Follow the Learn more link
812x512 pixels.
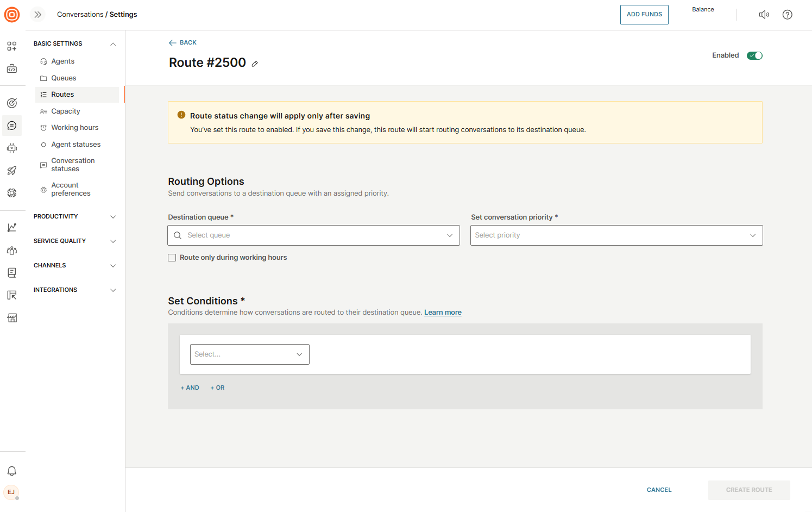coord(443,313)
